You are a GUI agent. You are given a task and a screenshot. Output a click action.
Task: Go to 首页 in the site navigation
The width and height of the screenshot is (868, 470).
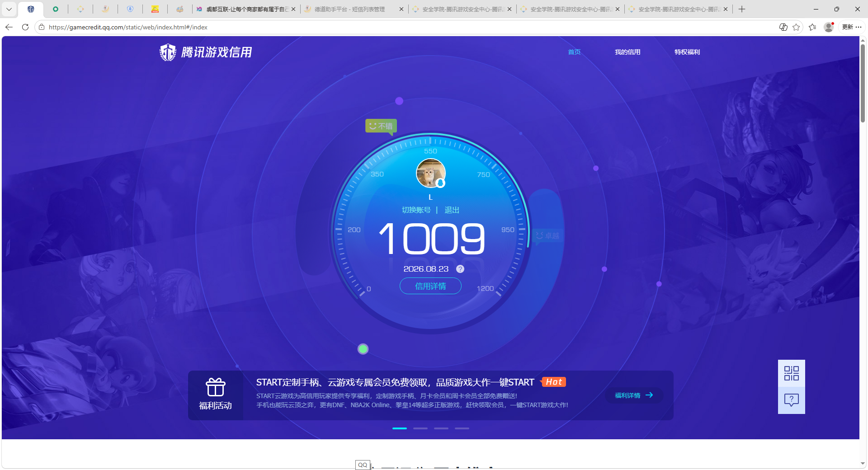pos(574,52)
